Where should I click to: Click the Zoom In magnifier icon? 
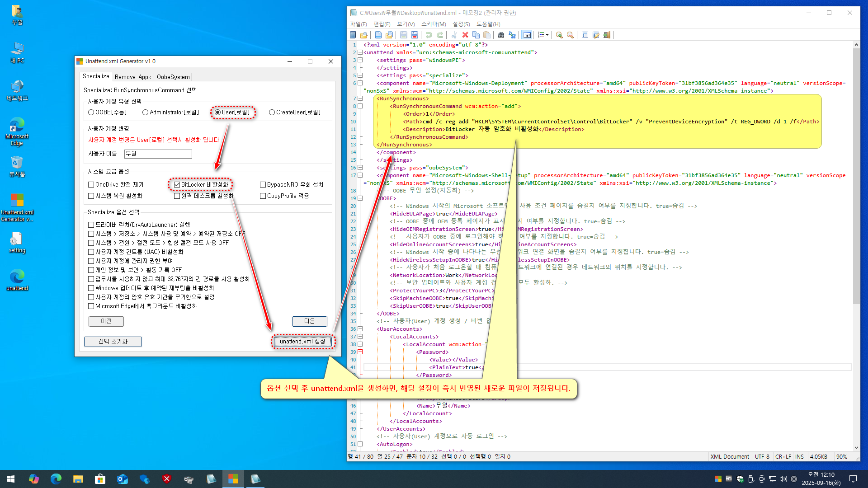[559, 35]
